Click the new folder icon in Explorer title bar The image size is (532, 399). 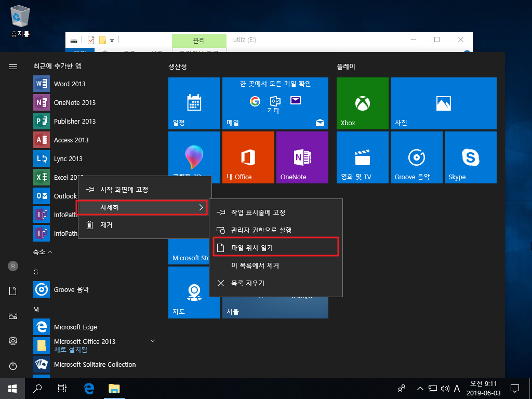pos(102,40)
